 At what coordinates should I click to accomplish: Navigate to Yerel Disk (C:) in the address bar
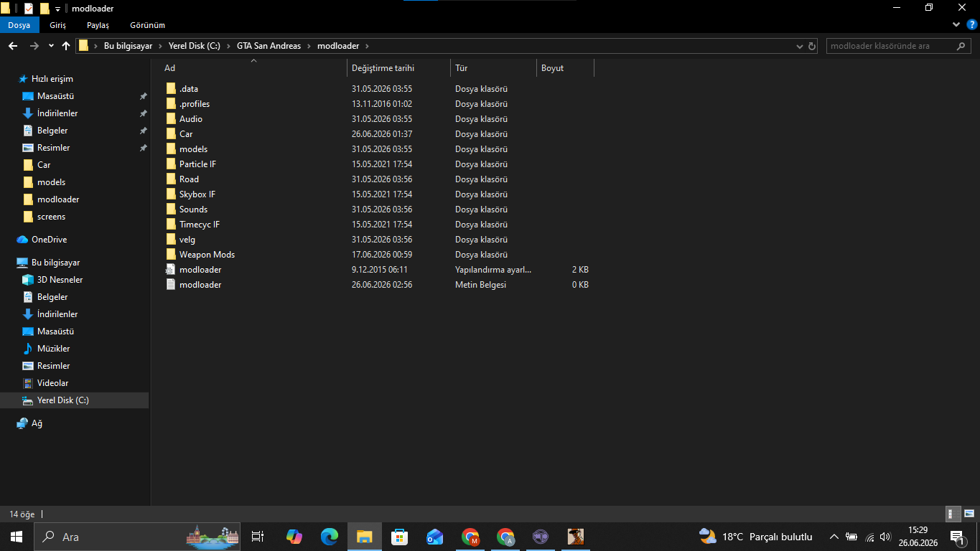pyautogui.click(x=194, y=46)
